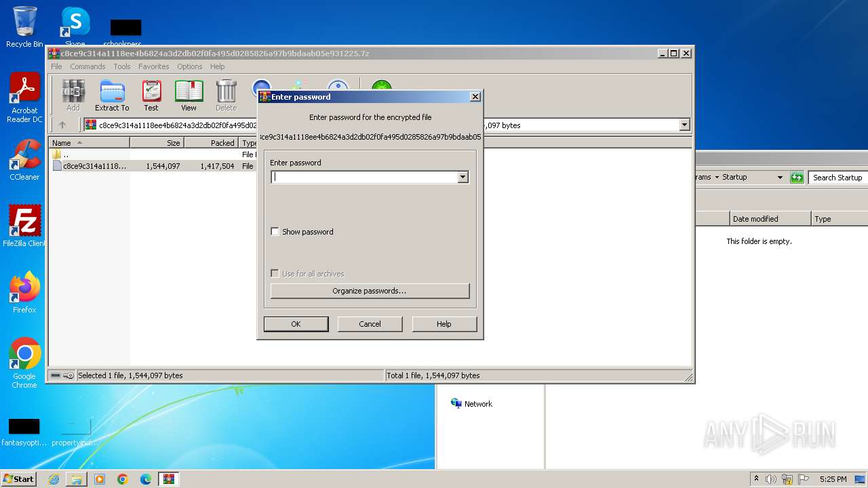Open the FileZilla Client desktop shortcut
The height and width of the screenshot is (488, 868).
point(24,226)
